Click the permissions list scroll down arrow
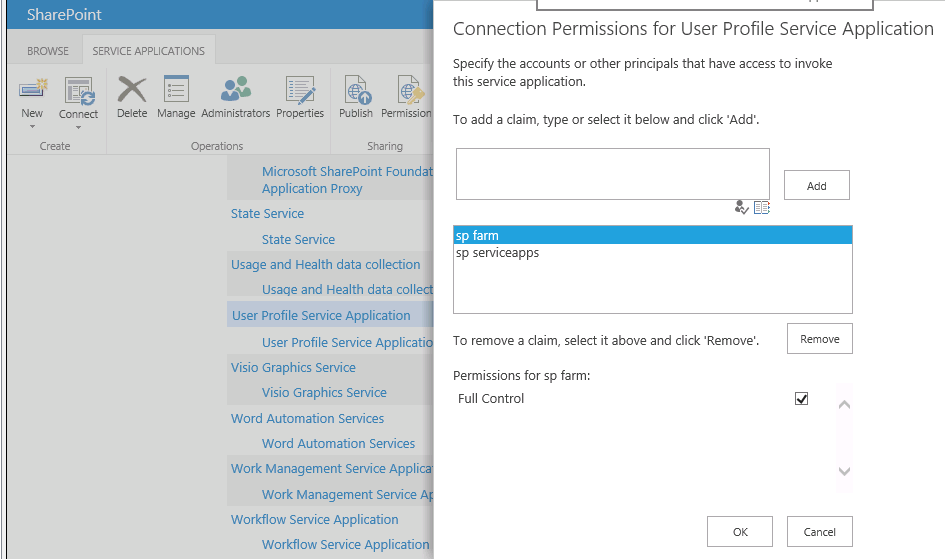945x559 pixels. tap(844, 471)
